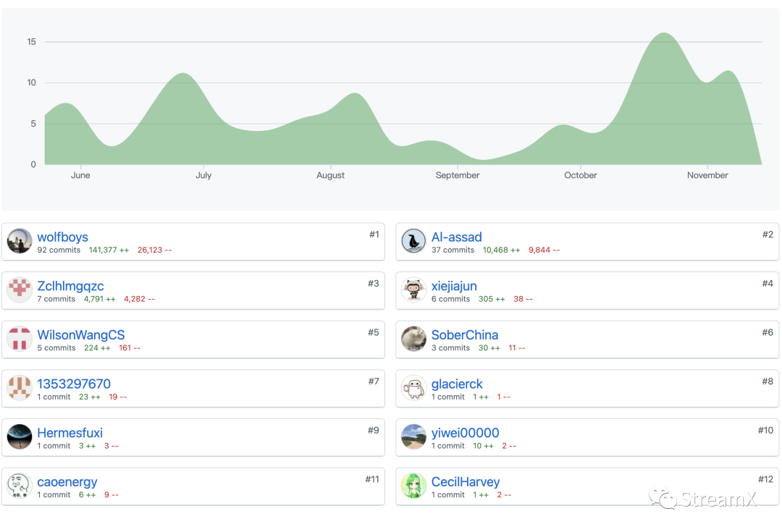Screen dimensions: 782x532
Task: View the 92 commits by wolfboys
Action: (59, 250)
